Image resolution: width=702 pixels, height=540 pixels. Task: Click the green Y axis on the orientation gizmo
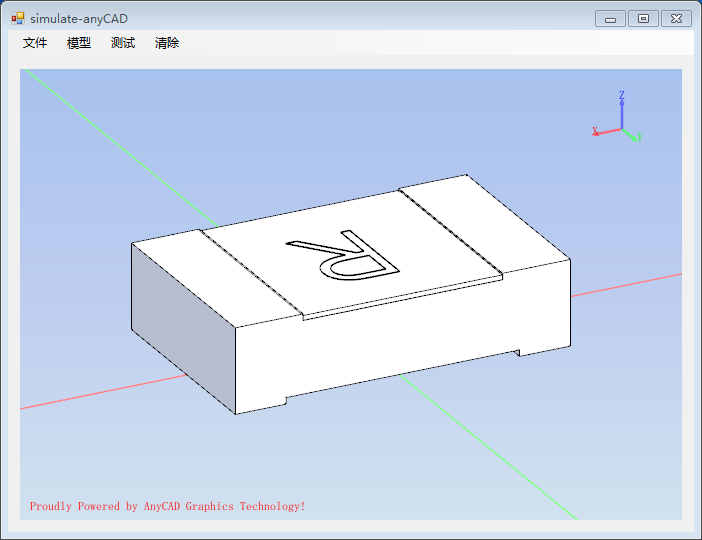pos(631,134)
